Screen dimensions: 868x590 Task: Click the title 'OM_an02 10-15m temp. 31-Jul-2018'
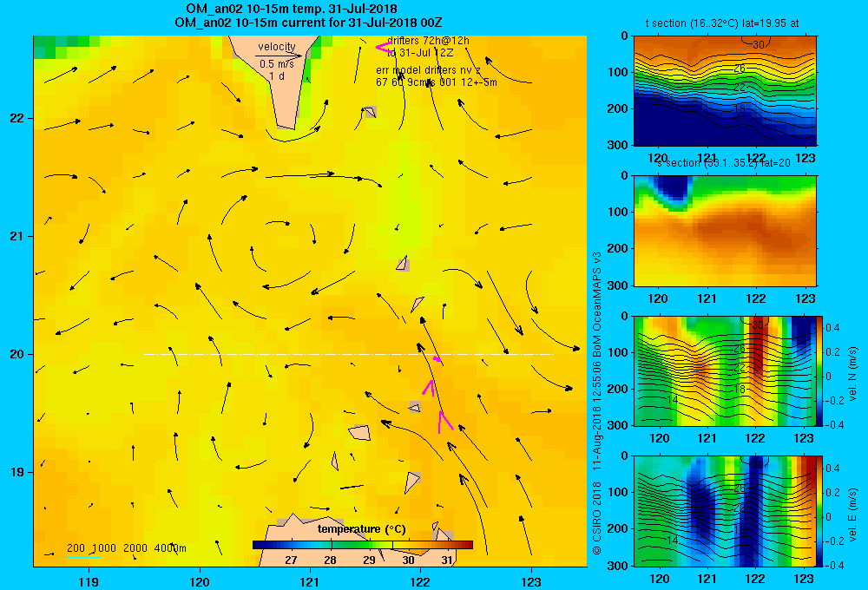point(291,9)
